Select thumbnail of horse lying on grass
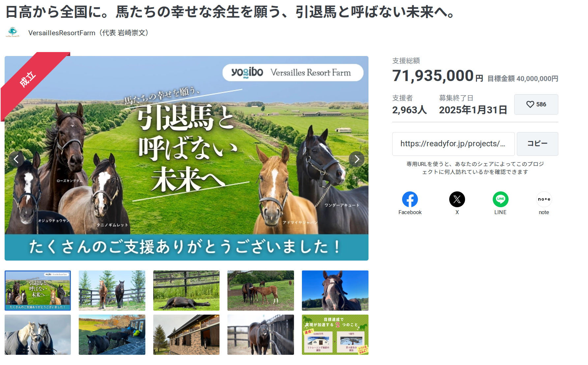The height and width of the screenshot is (365, 588). point(186,291)
